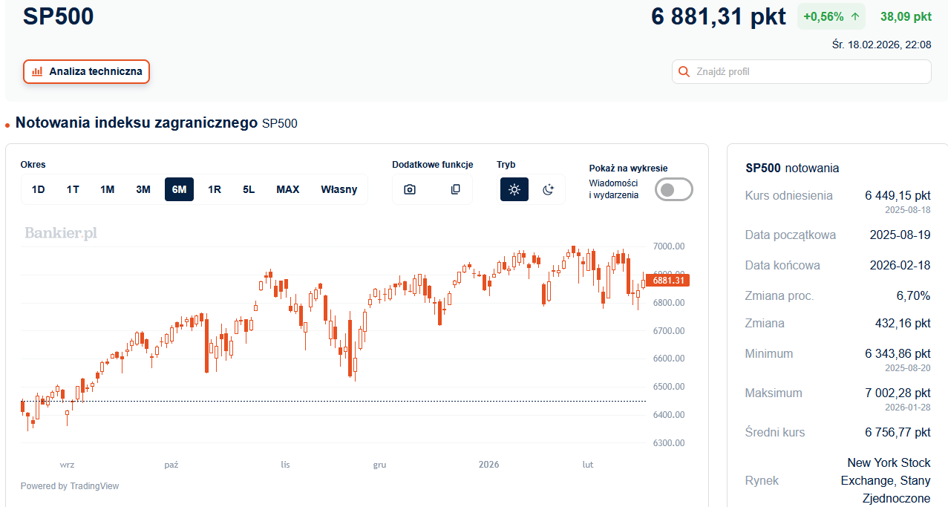The height and width of the screenshot is (507, 948).
Task: Open the Własny custom period option
Action: pyautogui.click(x=339, y=190)
